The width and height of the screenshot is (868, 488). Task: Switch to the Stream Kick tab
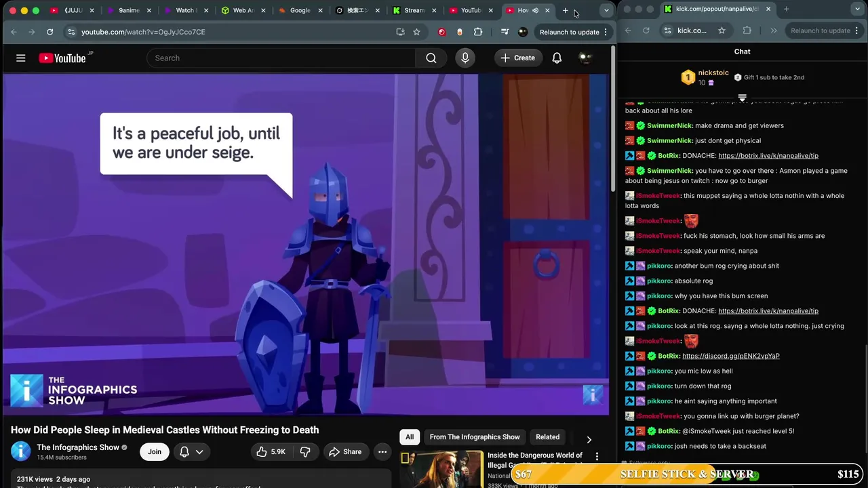(413, 10)
